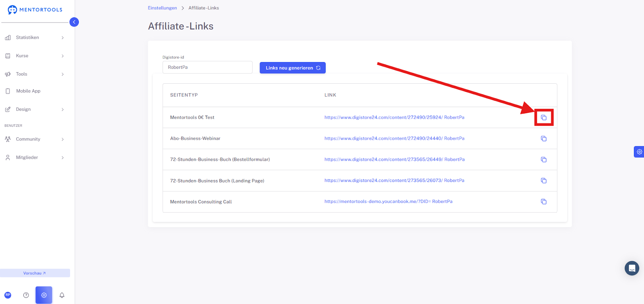Open Statistiken in the sidebar

pos(27,37)
